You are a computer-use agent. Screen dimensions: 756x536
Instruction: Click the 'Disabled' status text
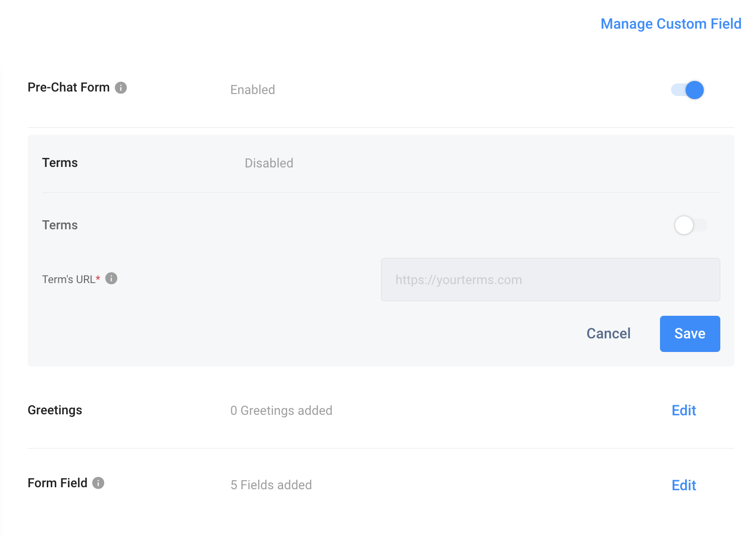click(269, 163)
